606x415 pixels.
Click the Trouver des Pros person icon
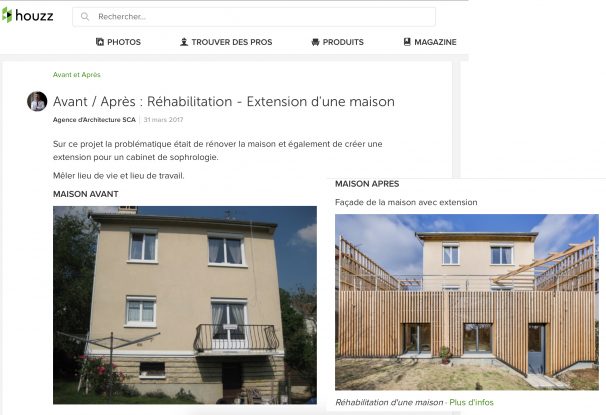click(184, 42)
